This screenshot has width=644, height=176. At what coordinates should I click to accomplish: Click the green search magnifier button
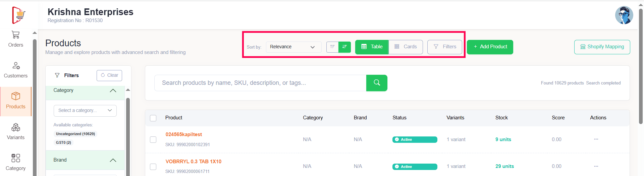point(377,83)
